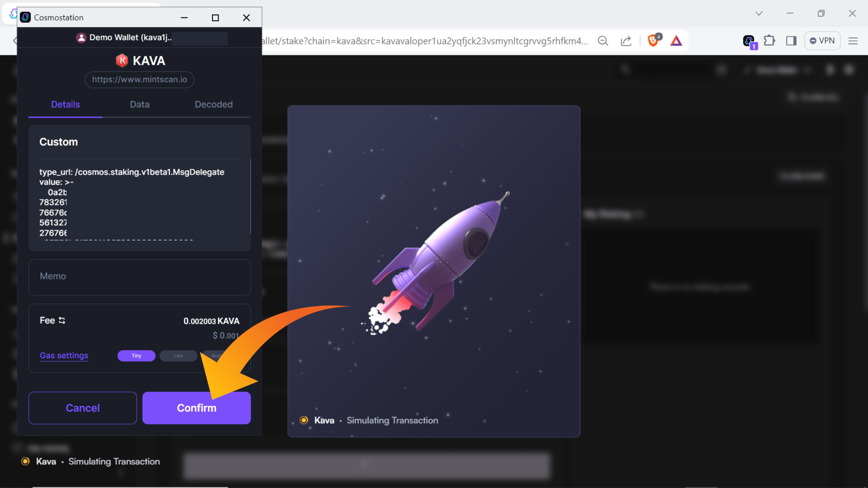The image size is (868, 488).
Task: Confirm the staking transaction
Action: pos(196,408)
